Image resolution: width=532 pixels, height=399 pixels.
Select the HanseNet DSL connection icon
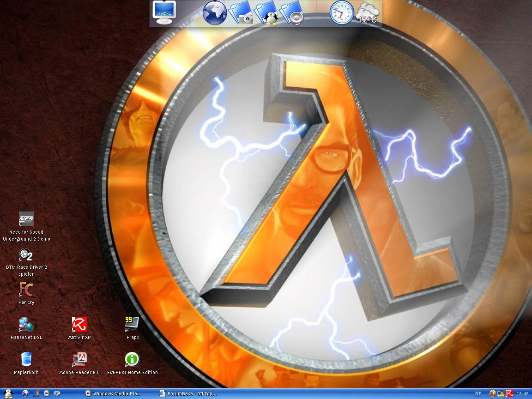click(26, 328)
